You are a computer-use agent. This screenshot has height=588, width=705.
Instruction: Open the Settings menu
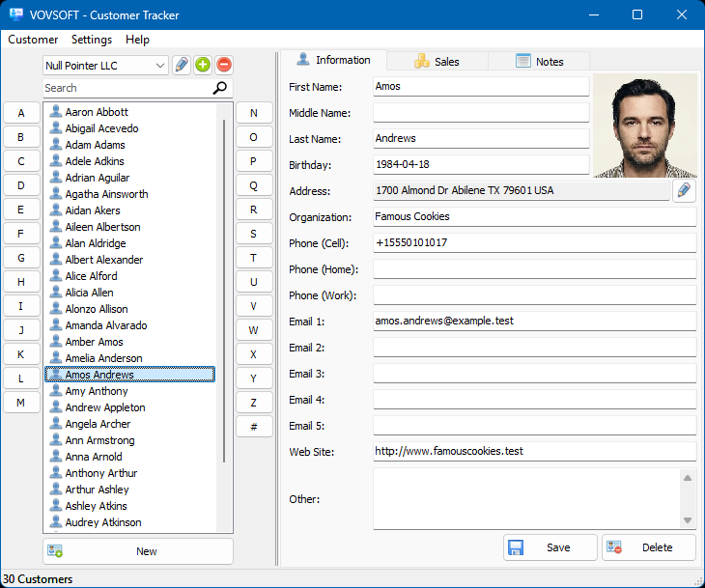click(92, 40)
